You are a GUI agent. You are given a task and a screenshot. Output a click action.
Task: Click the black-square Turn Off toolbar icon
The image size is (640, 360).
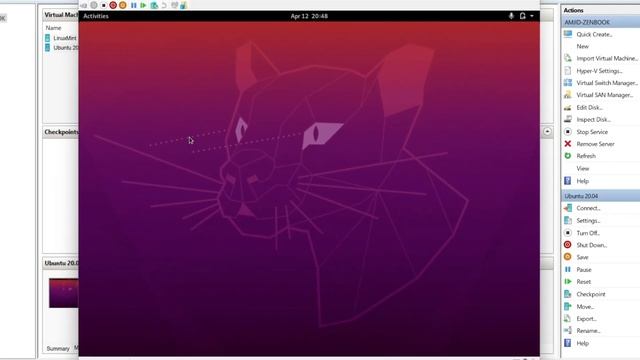(x=104, y=5)
